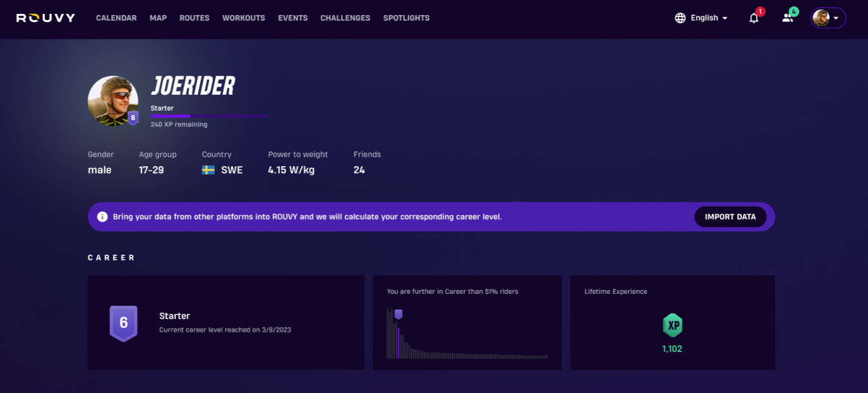Go to Challenges

[x=346, y=18]
